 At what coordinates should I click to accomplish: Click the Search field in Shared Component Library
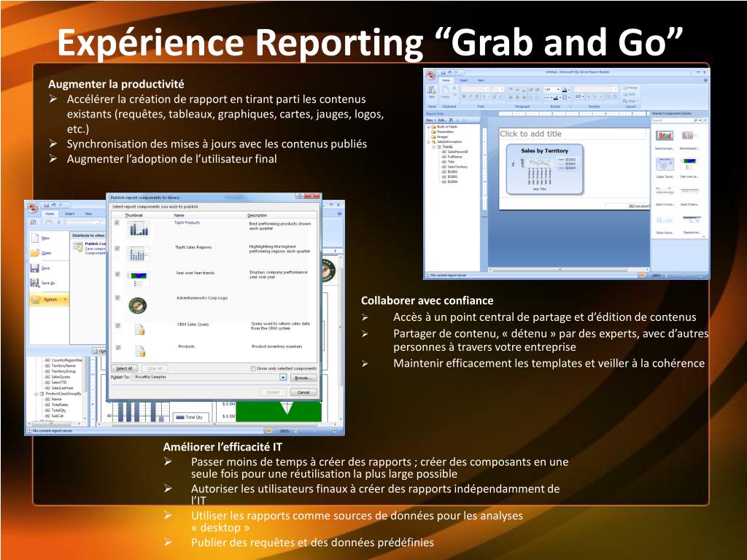point(672,120)
